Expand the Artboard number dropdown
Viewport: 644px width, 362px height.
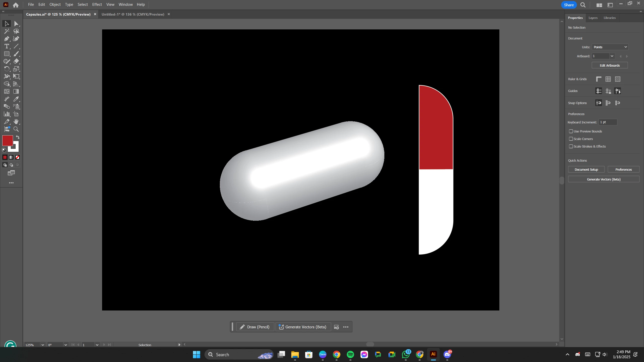612,56
